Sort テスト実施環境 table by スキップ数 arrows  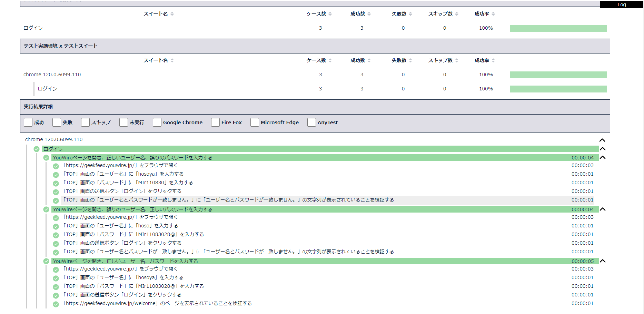(x=457, y=60)
